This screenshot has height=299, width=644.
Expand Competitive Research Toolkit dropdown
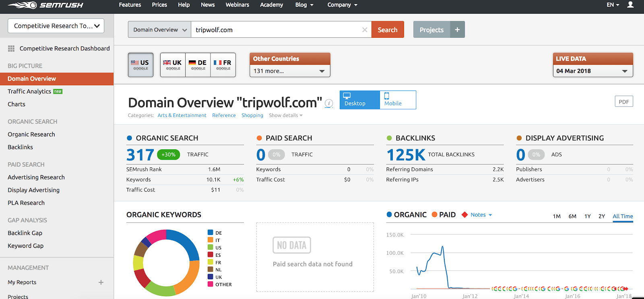click(56, 26)
